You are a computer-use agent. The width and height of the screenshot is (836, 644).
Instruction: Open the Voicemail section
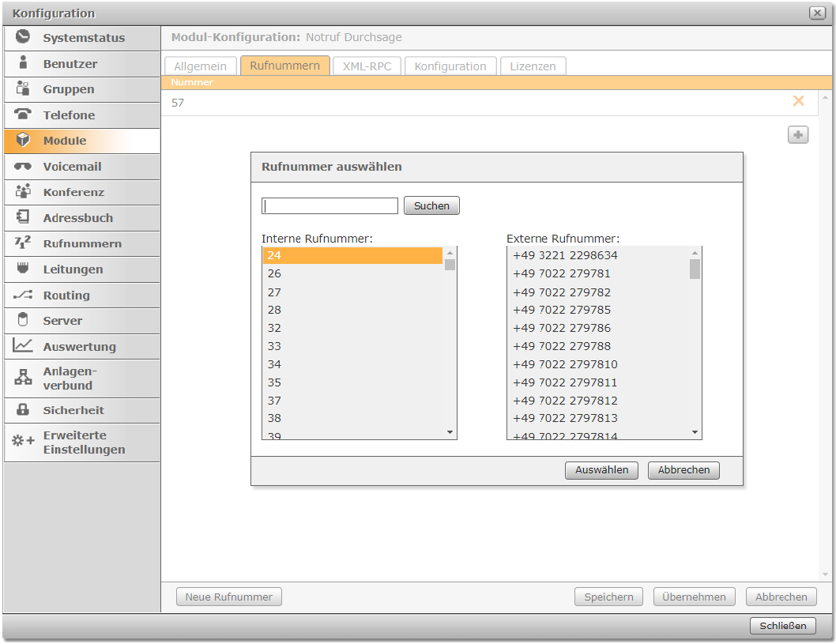tap(82, 167)
